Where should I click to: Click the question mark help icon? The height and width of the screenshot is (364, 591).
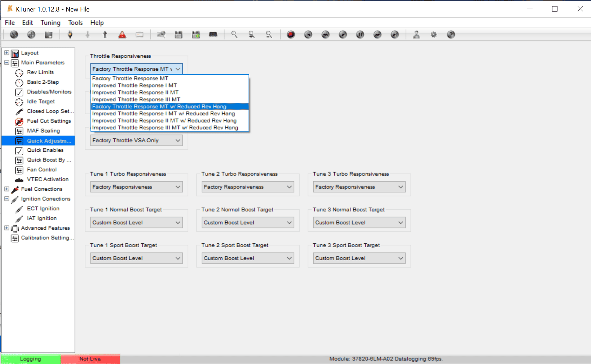pyautogui.click(x=451, y=35)
